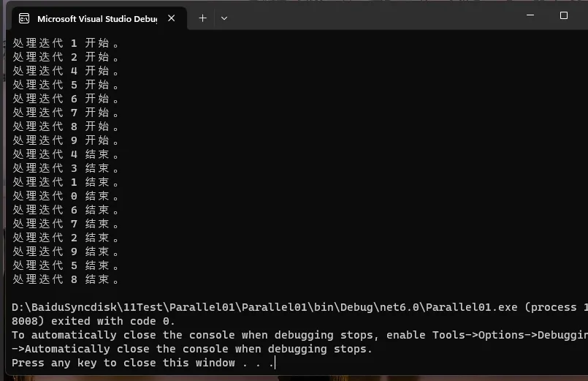
Task: Expand the new-tab profile dropdown chevron
Action: [224, 18]
